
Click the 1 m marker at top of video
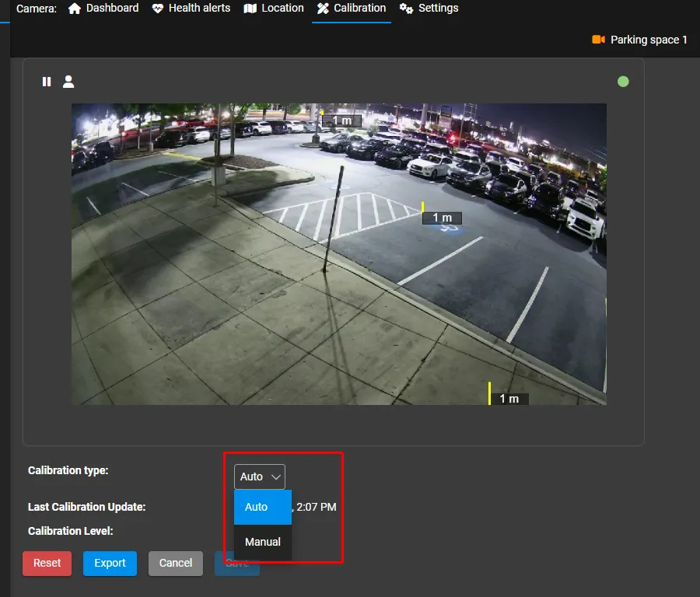click(x=341, y=120)
